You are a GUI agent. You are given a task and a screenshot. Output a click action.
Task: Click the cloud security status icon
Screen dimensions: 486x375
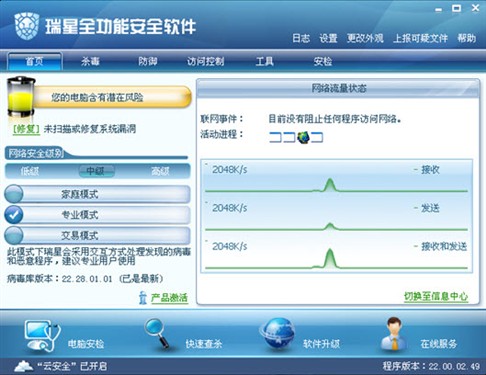pyautogui.click(x=23, y=366)
